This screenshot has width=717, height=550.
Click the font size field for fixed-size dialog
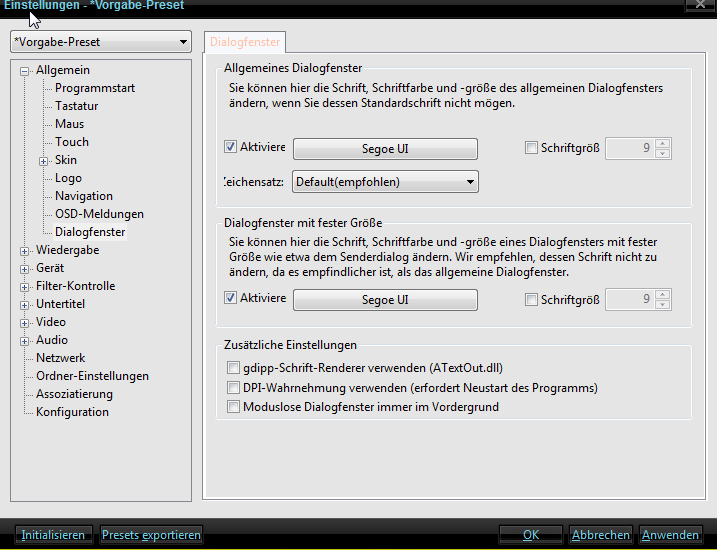click(x=630, y=299)
